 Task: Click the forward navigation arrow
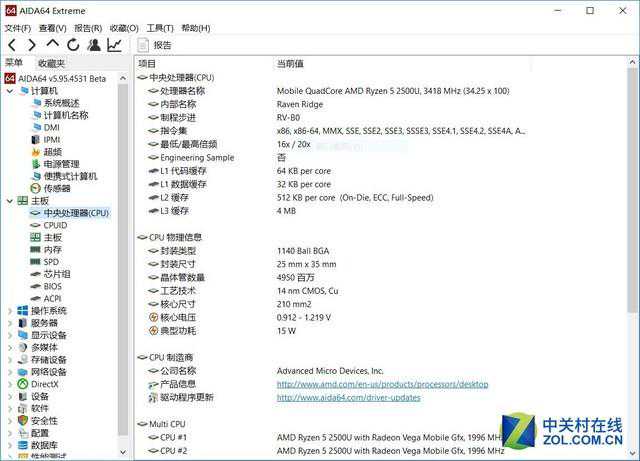click(x=32, y=45)
